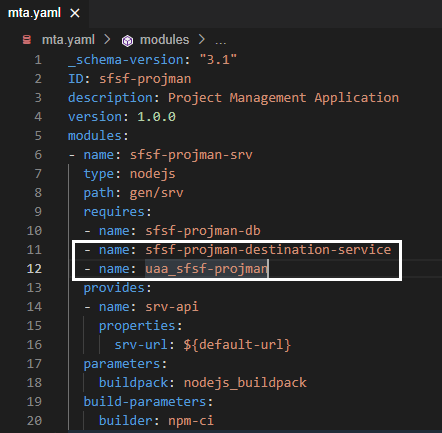Click the "properties:" key
Screen dimensions: 442x433
point(141,326)
